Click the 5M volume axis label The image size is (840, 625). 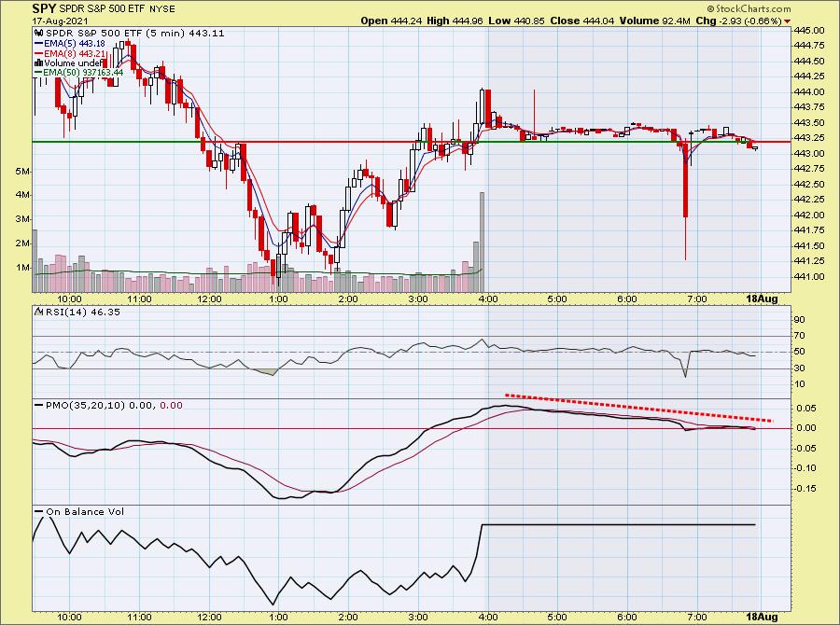click(x=22, y=172)
